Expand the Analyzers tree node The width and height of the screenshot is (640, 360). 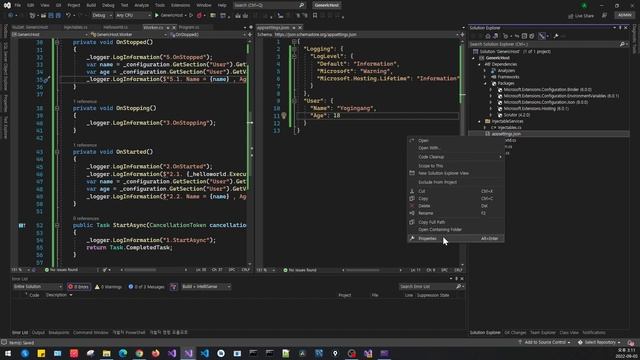pos(485,71)
